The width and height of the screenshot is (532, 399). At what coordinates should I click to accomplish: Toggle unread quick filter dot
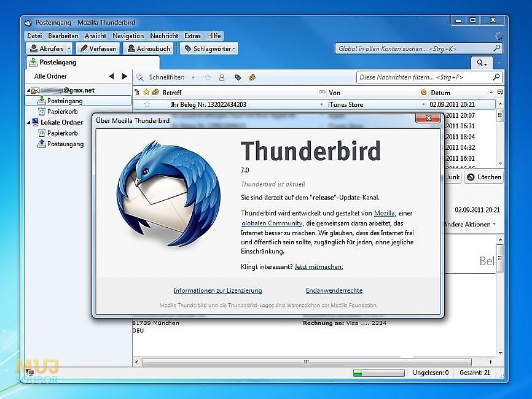193,77
